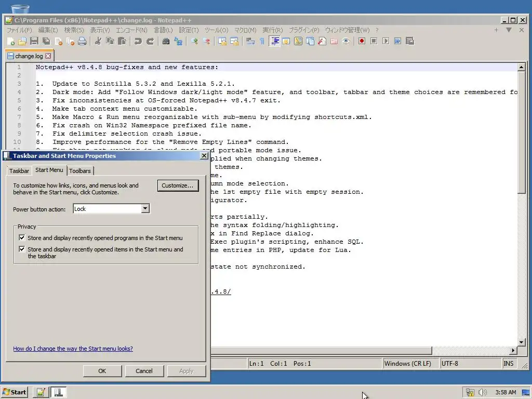
Task: Click the vertical scrollbar thumb in editor
Action: (x=522, y=132)
